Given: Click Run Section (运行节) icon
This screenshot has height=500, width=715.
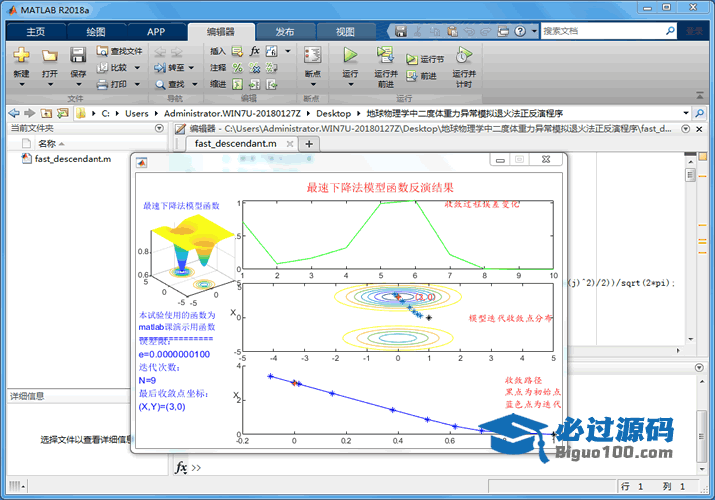Looking at the screenshot, I should pyautogui.click(x=412, y=59).
